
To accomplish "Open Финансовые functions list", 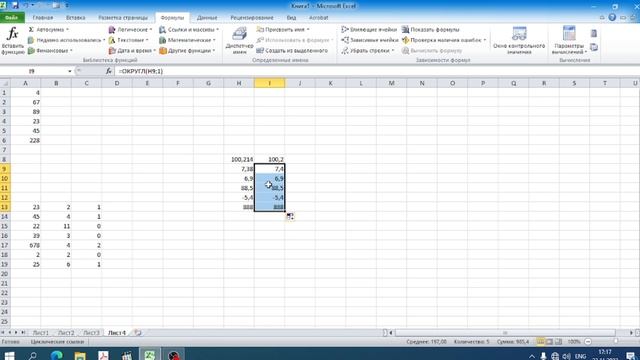I will pyautogui.click(x=50, y=51).
